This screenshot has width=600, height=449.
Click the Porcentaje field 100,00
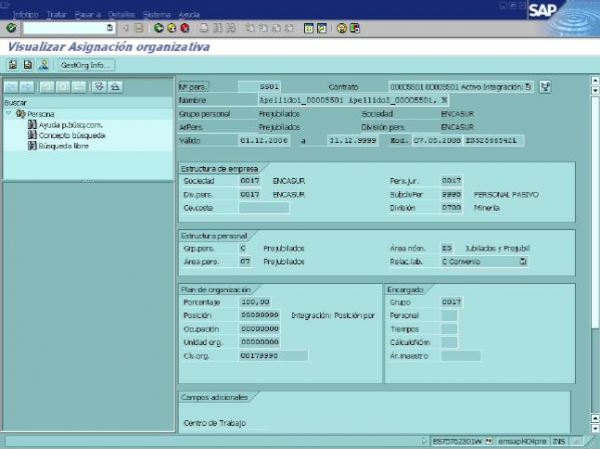[x=255, y=302]
